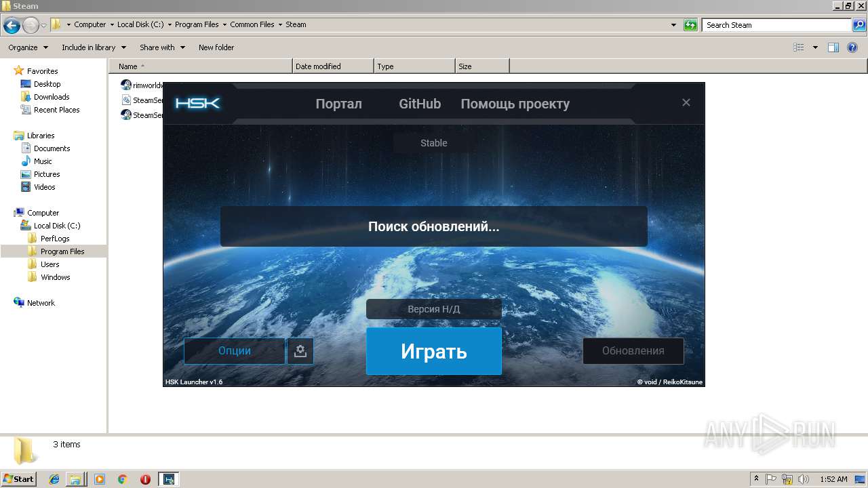This screenshot has width=868, height=488.
Task: Click the network tray icon
Action: point(787,479)
